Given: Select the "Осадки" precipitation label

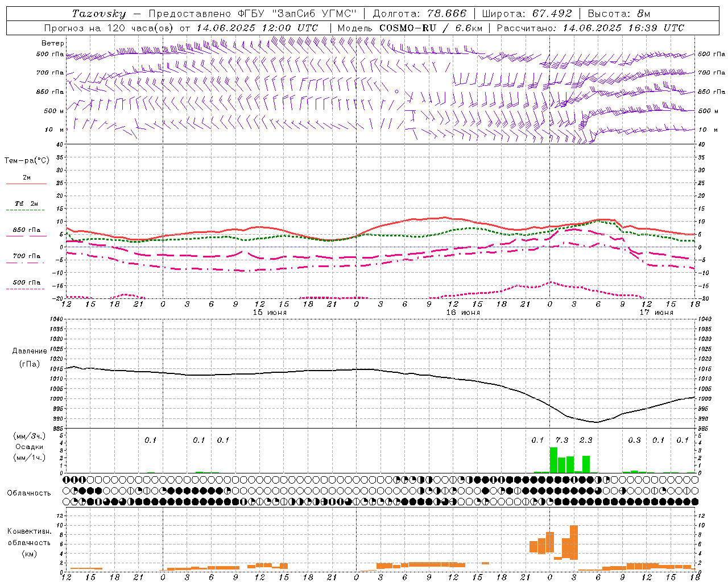Looking at the screenshot, I should 29,447.
